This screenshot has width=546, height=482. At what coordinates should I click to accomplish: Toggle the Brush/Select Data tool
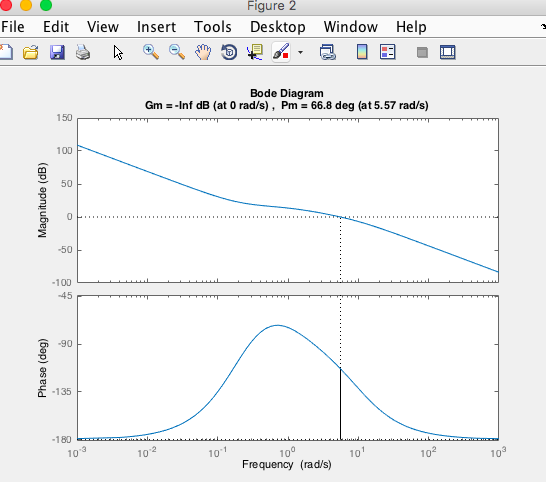pos(281,53)
